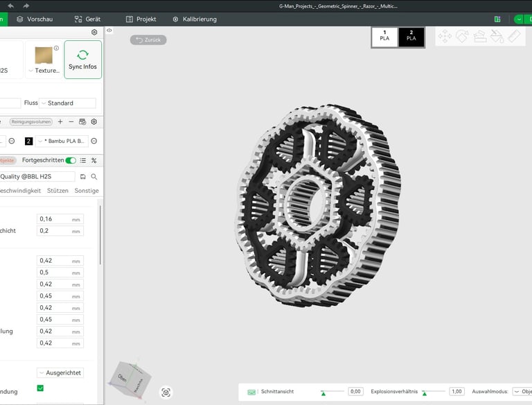This screenshot has width=532, height=405.
Task: Click the redo arrow in the title bar
Action: [x=26, y=6]
